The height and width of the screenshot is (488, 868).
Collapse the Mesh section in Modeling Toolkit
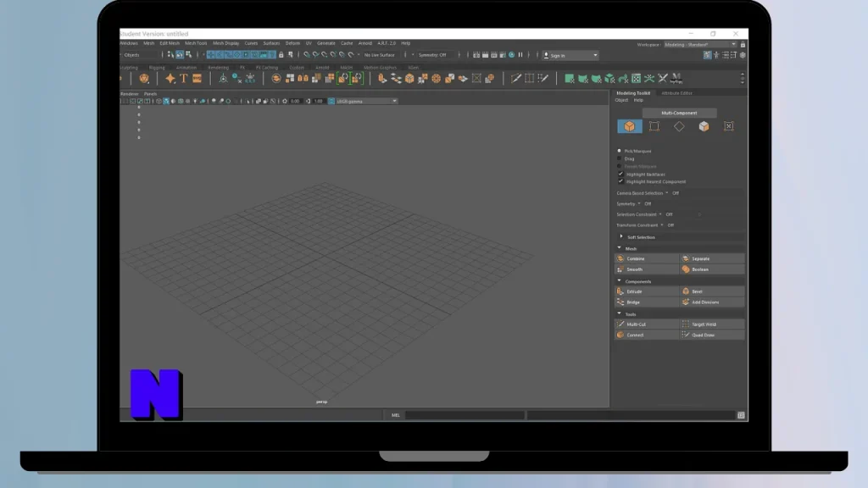pos(620,248)
